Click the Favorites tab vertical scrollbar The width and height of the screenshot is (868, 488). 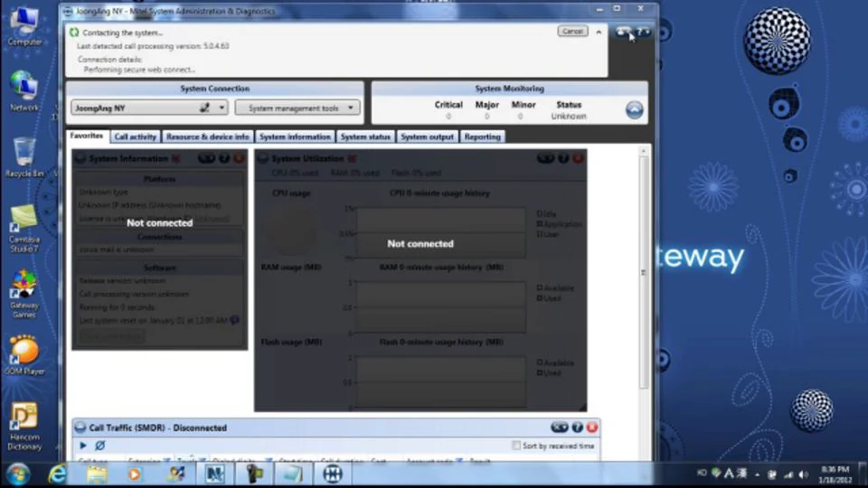[643, 272]
